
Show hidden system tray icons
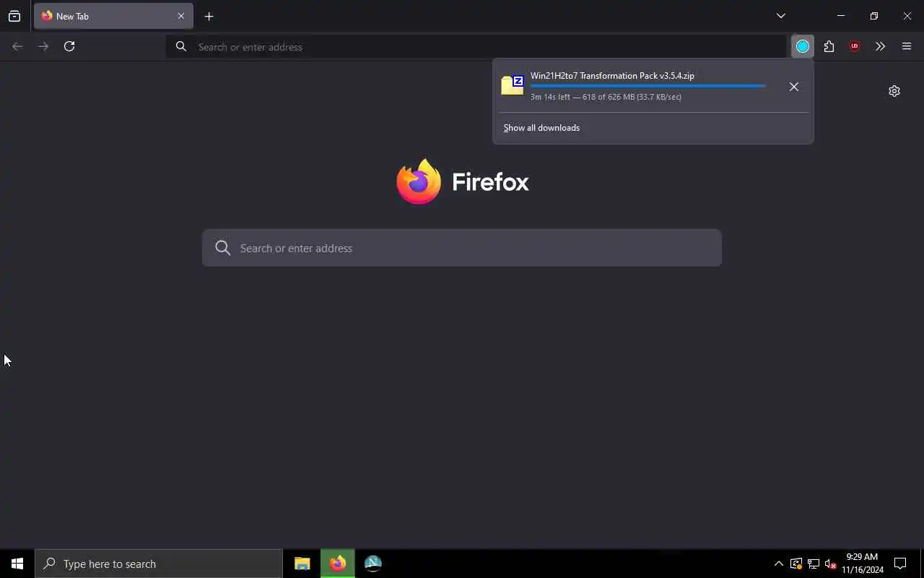pos(779,564)
